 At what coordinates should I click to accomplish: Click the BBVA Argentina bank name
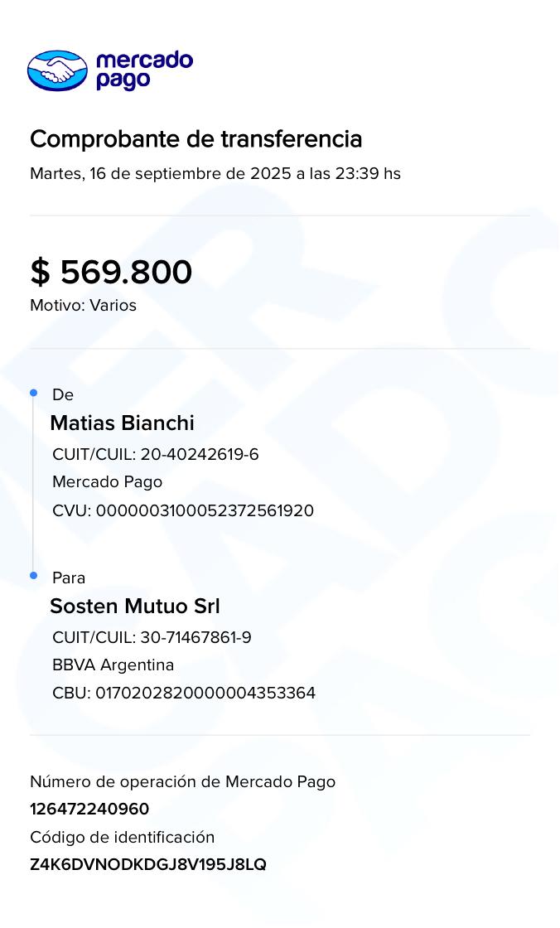point(113,665)
